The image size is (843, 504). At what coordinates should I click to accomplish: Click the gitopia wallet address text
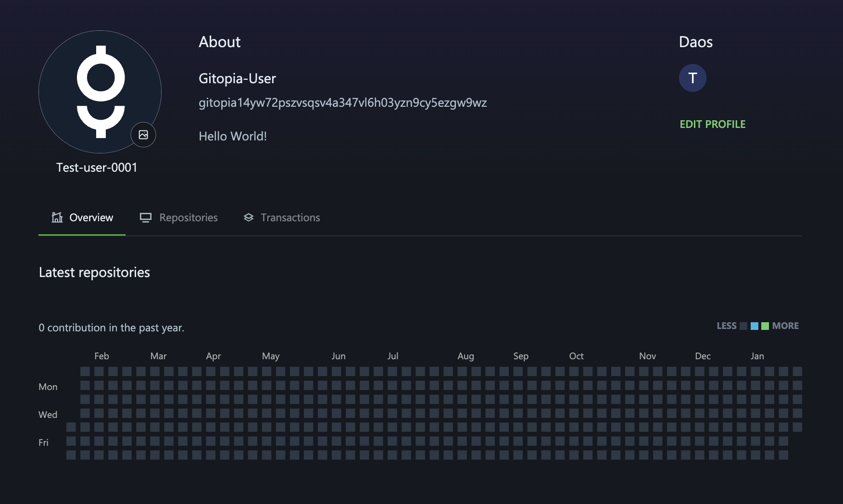point(342,103)
